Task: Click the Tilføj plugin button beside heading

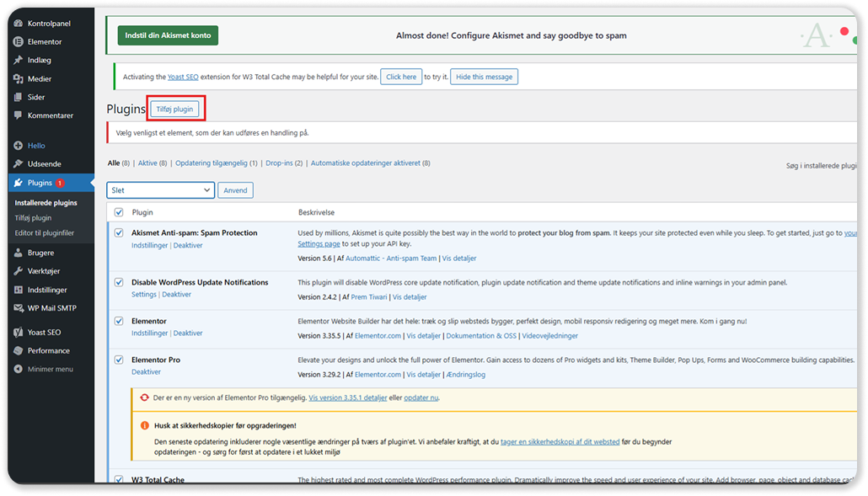Action: (x=174, y=109)
